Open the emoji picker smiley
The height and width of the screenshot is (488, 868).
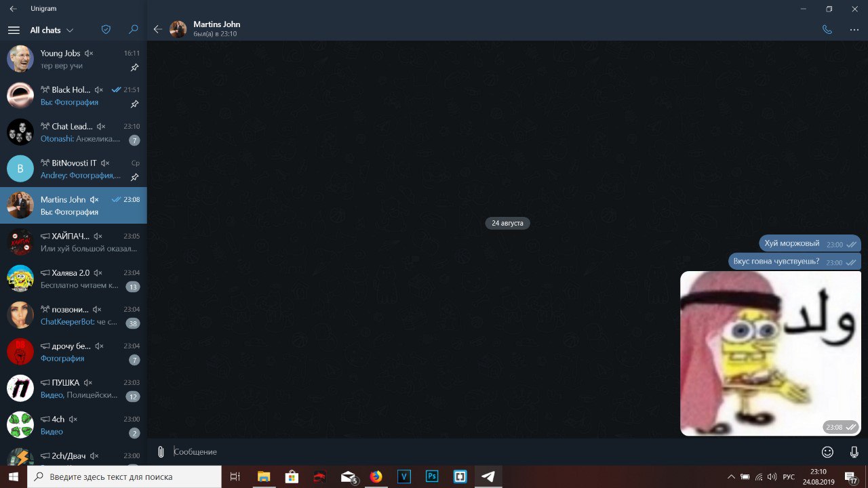827,451
